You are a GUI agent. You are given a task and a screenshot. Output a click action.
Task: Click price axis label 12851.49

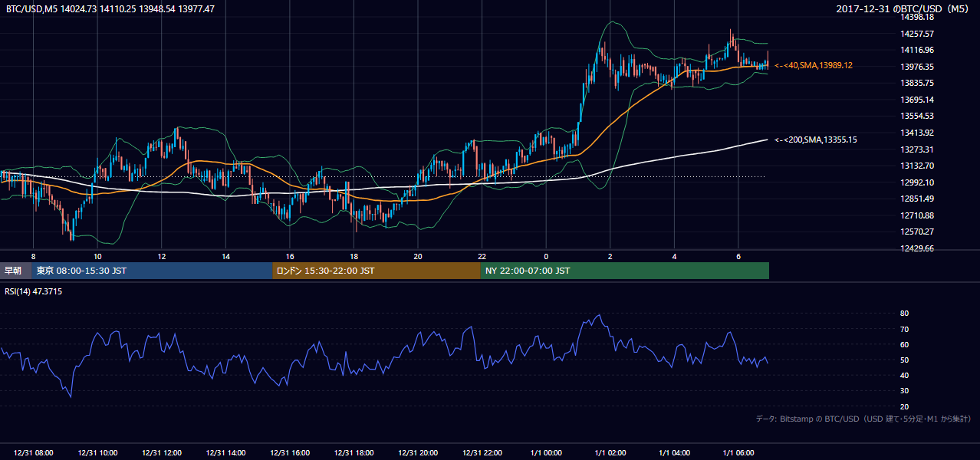[x=917, y=199]
